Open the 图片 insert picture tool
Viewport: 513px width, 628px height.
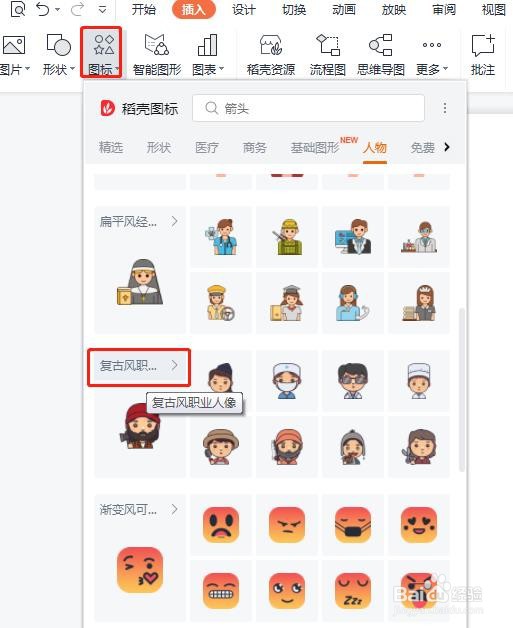click(x=15, y=54)
